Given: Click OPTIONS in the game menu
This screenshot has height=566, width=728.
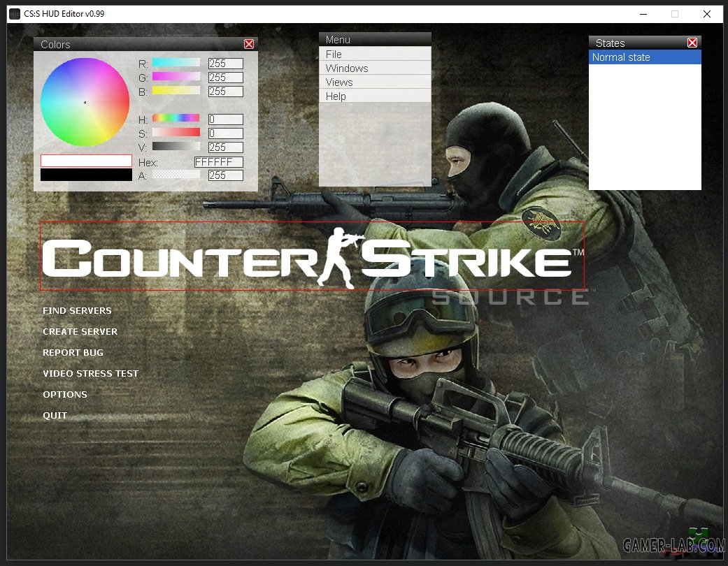Looking at the screenshot, I should coord(65,394).
